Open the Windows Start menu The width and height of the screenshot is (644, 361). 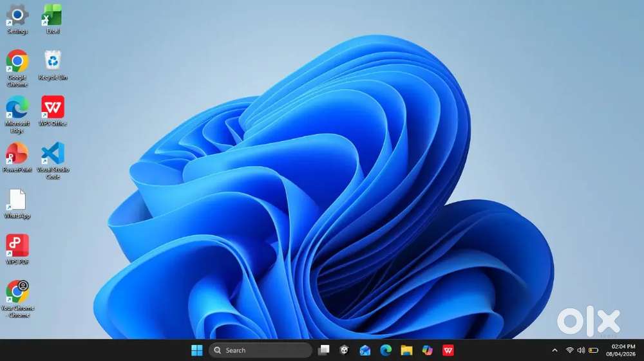[197, 350]
